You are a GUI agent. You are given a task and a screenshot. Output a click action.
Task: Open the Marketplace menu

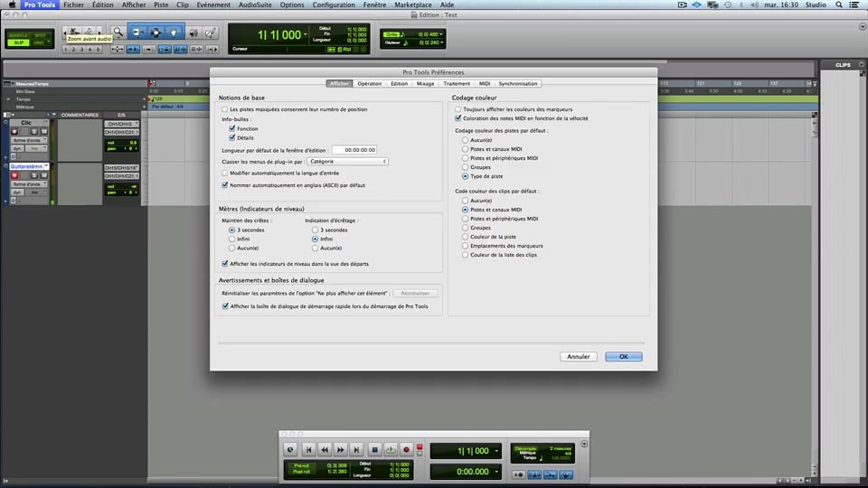[413, 5]
